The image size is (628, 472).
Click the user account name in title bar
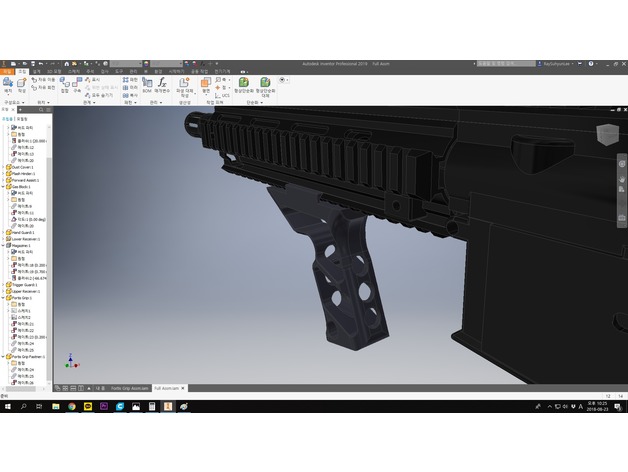coord(556,64)
